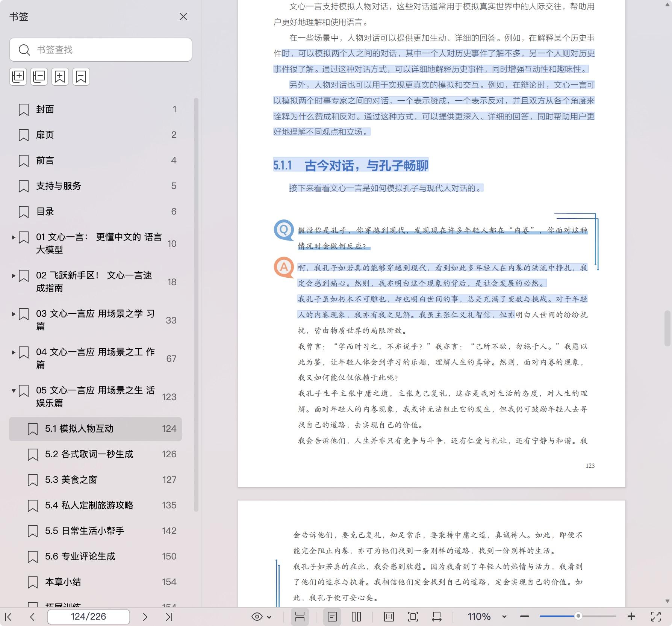The height and width of the screenshot is (626, 672).
Task: Click the bookmark icon beside 目录
Action: [x=24, y=212]
